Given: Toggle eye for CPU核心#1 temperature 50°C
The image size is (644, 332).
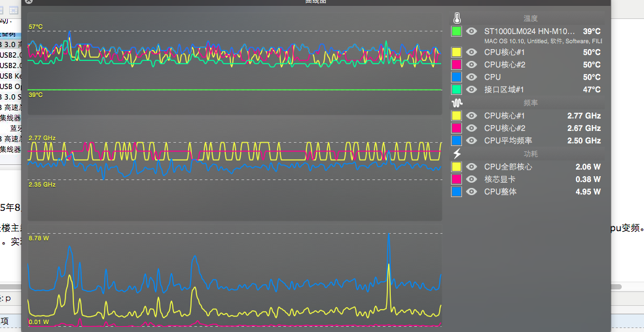Looking at the screenshot, I should (471, 52).
